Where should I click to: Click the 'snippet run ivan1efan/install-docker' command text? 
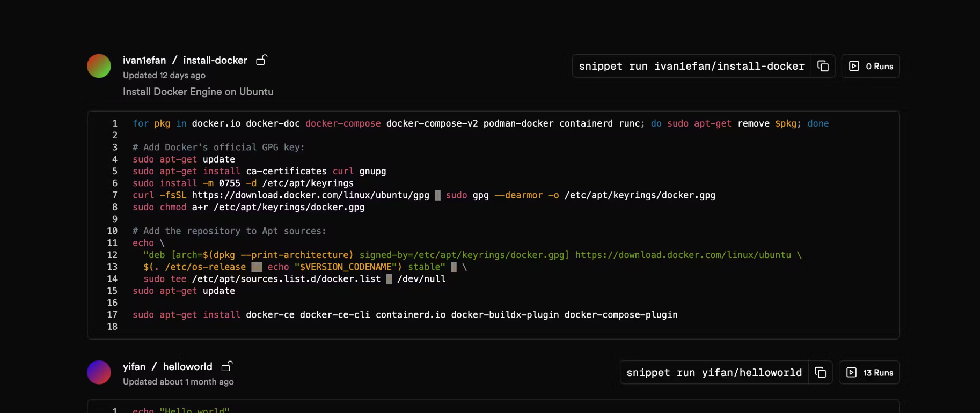tap(691, 66)
